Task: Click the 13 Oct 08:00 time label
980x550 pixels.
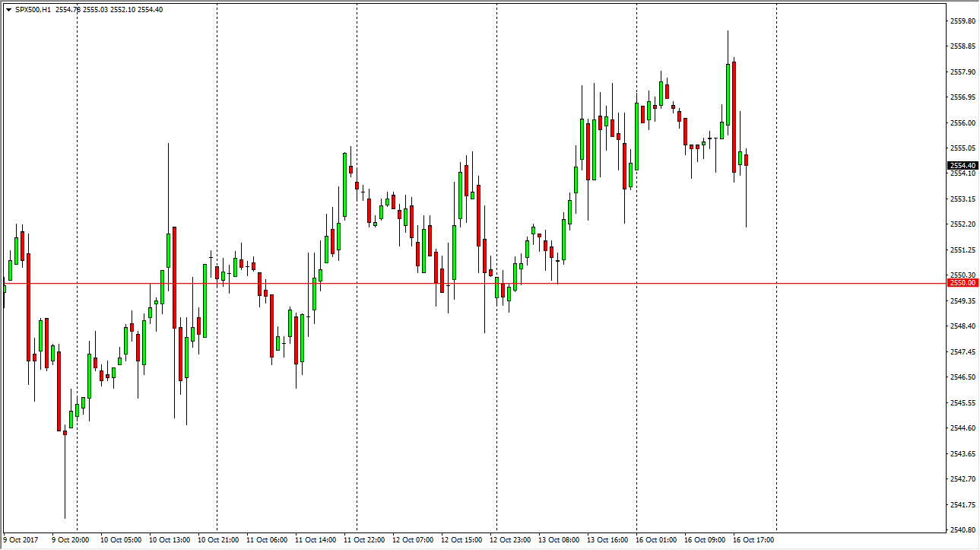Action: coord(559,540)
